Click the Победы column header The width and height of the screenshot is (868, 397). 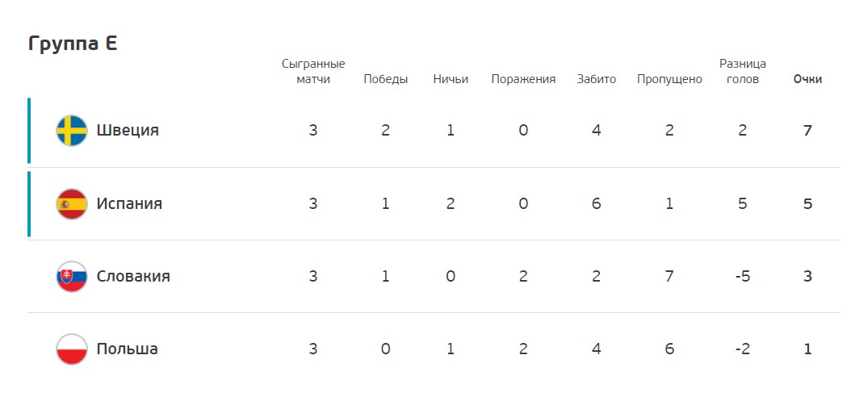(386, 80)
